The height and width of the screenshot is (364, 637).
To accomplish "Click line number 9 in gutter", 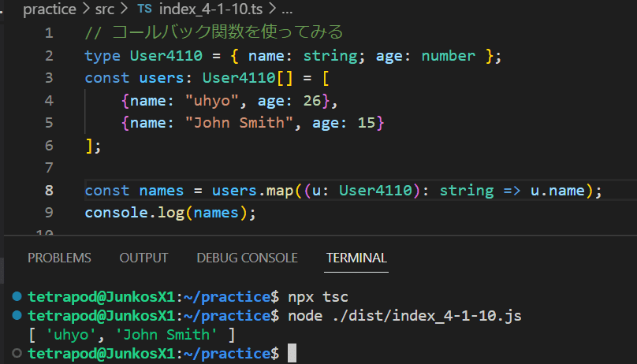I will (x=49, y=213).
